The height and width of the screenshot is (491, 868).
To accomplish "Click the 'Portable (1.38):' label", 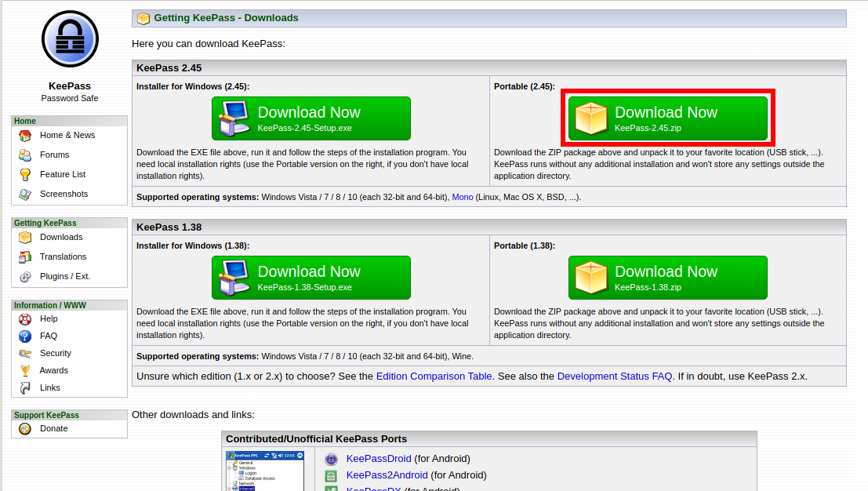I will pyautogui.click(x=525, y=245).
